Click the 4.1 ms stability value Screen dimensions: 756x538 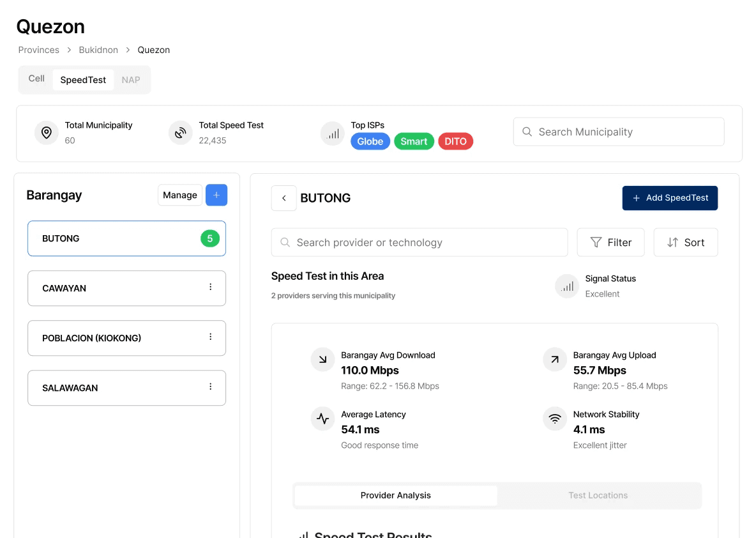(x=589, y=430)
